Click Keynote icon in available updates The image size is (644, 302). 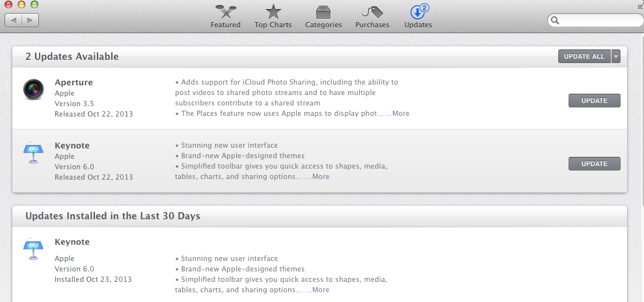pos(33,153)
